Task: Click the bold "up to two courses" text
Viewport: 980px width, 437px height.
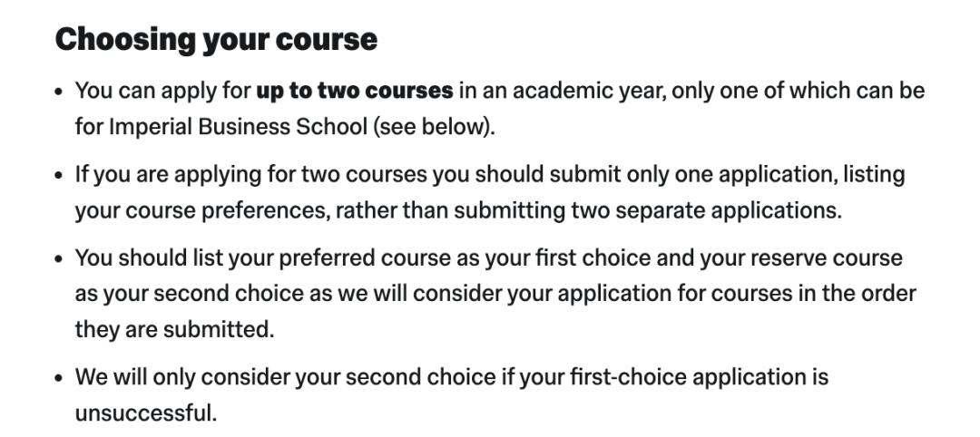Action: (x=355, y=92)
